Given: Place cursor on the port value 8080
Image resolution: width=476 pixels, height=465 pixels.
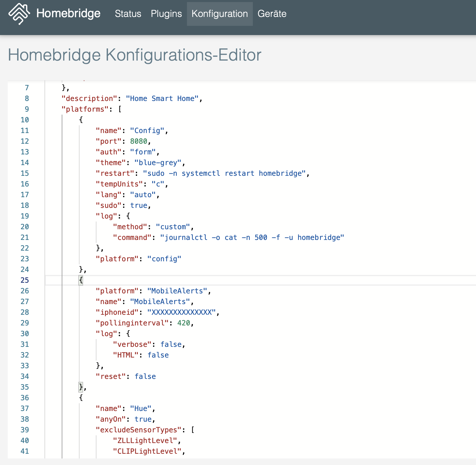Looking at the screenshot, I should coord(139,141).
